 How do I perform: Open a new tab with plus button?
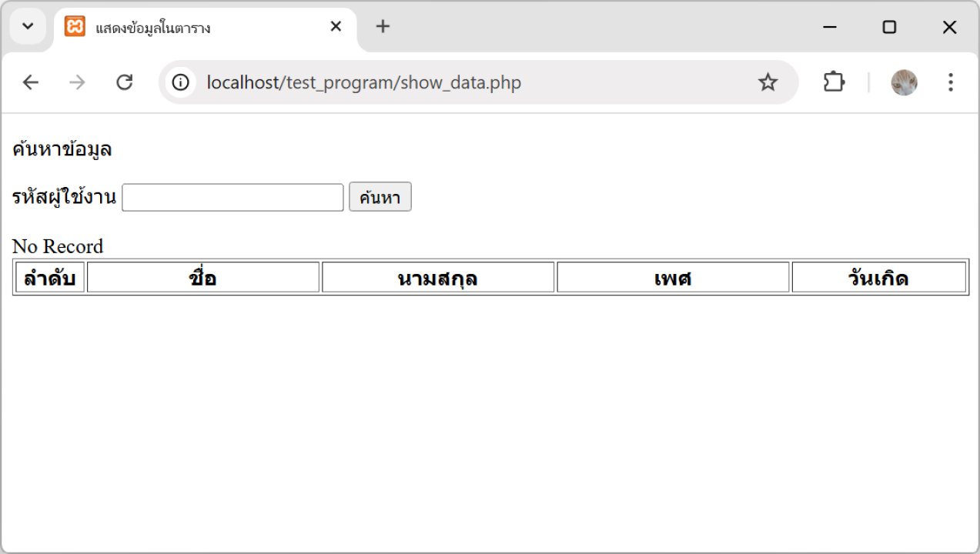pos(383,27)
